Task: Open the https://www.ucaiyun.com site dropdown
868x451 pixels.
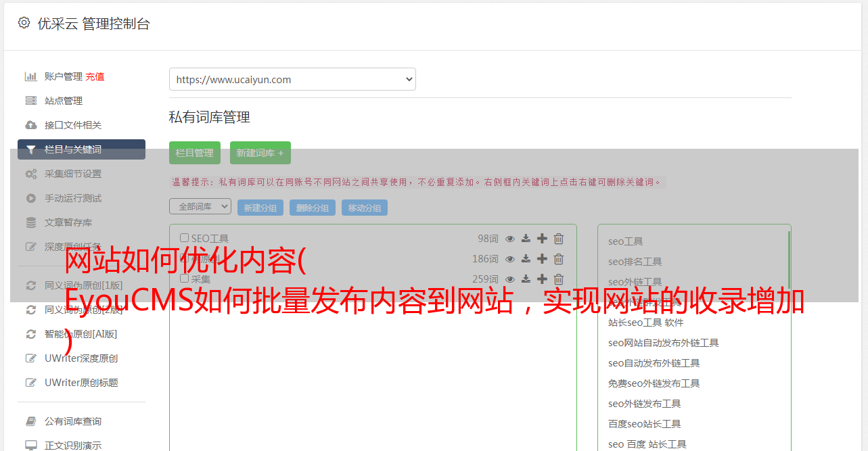Action: 292,79
